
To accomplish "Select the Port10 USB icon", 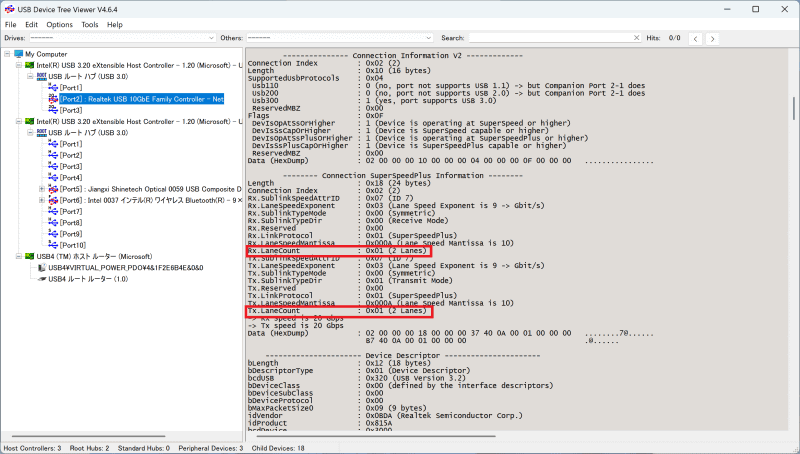I will [x=53, y=244].
